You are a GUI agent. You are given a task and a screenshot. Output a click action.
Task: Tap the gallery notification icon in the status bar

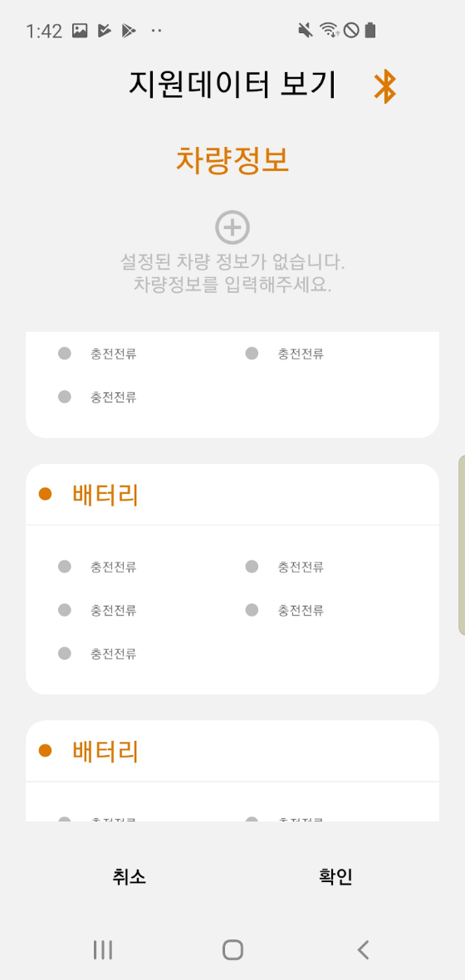[80, 30]
